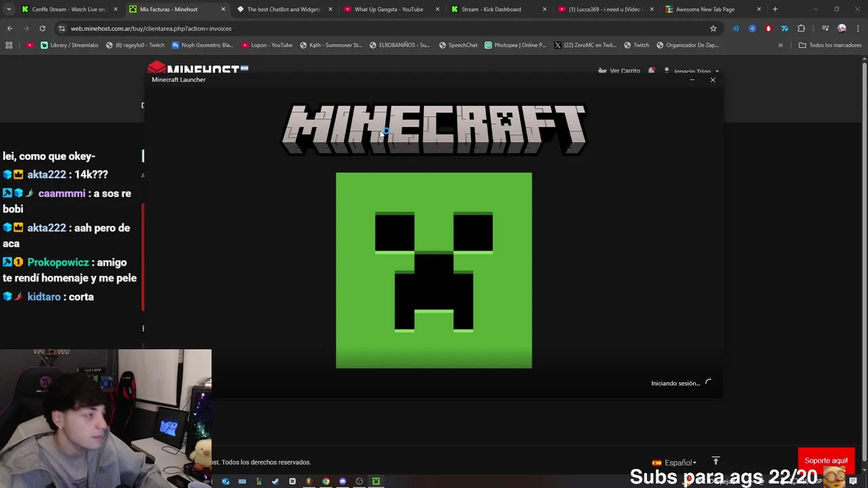Click the Minehost logo on webpage
868x488 pixels.
(x=198, y=68)
